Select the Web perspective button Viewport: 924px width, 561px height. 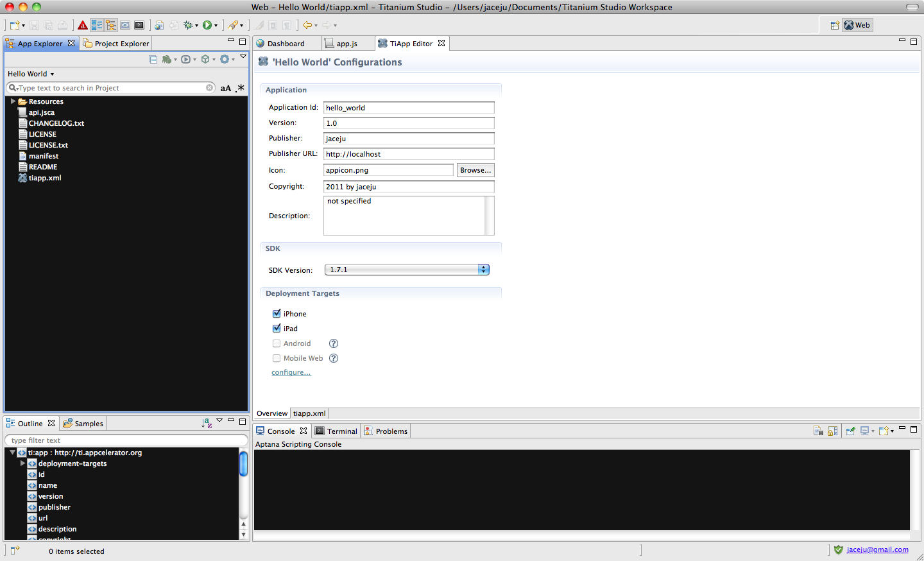(857, 25)
